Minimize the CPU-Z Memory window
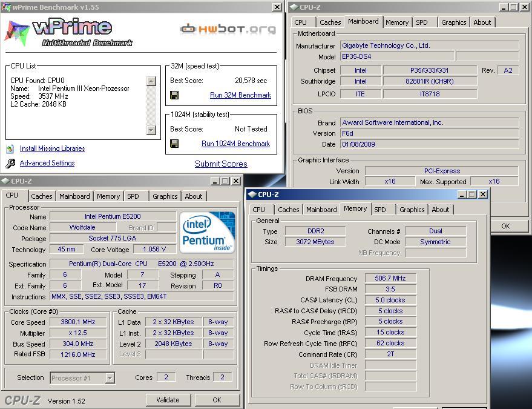Viewport: 532px width, 409px height. click(462, 195)
